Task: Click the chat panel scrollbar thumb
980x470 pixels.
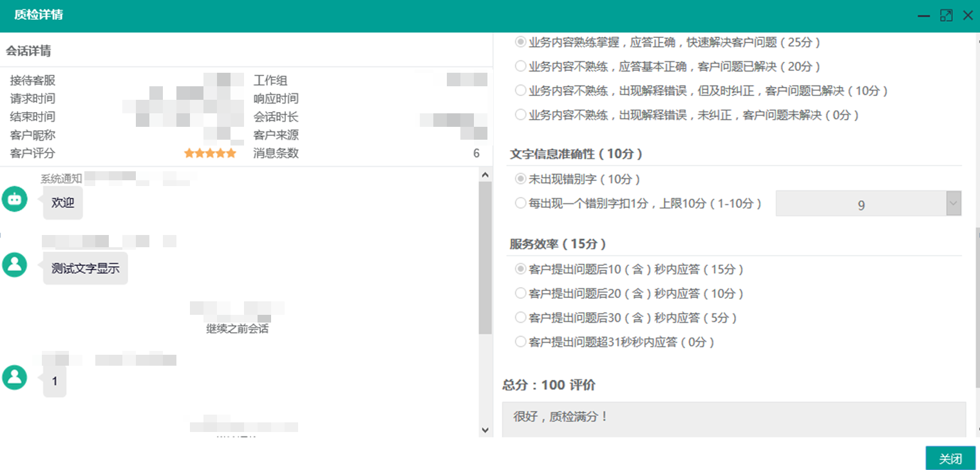Action: 485,258
